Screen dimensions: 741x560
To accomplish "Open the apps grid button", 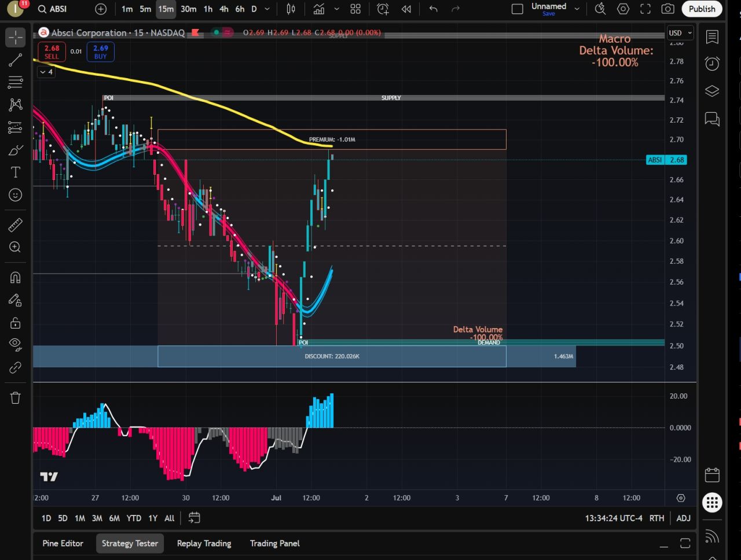I will coord(712,502).
